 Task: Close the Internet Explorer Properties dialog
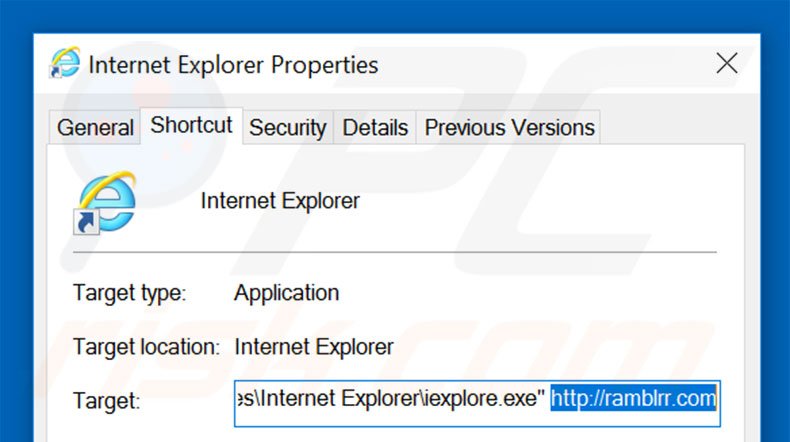click(x=727, y=65)
